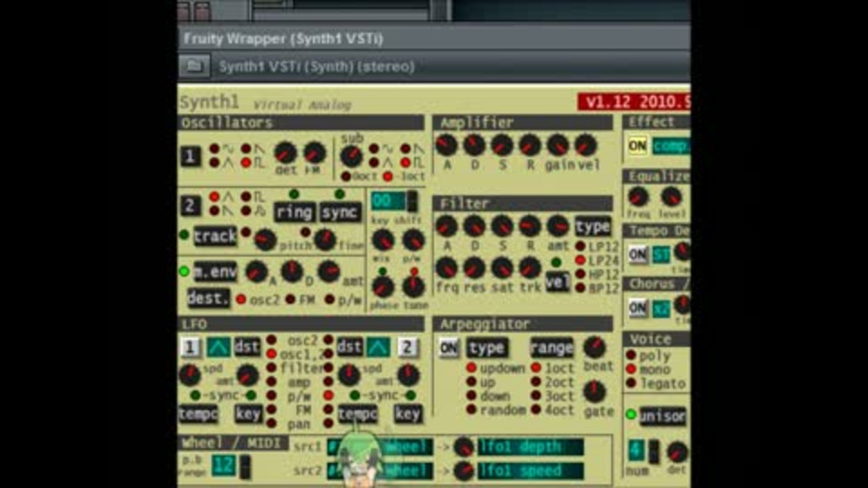Open the effect type comp dropdown
The height and width of the screenshot is (488, 868).
[671, 146]
